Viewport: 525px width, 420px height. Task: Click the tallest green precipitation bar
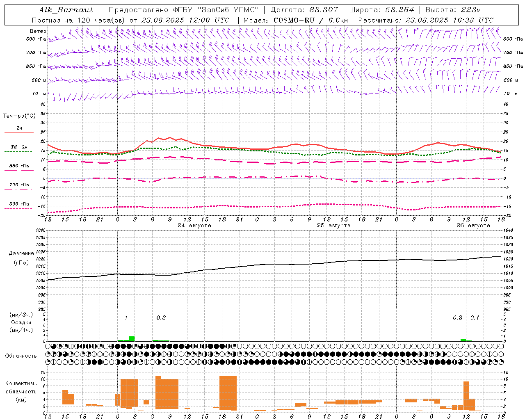132,339
